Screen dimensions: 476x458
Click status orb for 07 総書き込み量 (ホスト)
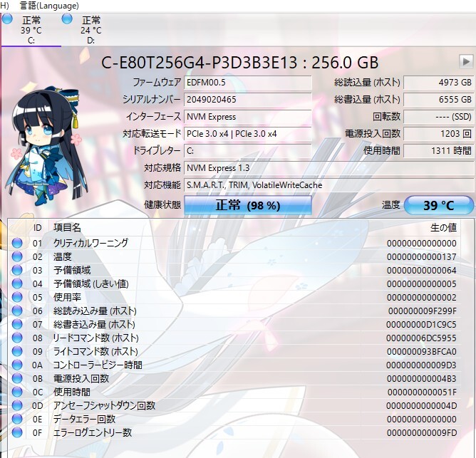pos(17,325)
